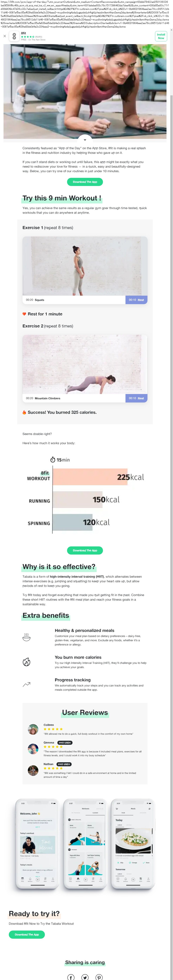173x980 pixels.
Task: Expand the down chevron below the plank photo
Action: coord(85,140)
